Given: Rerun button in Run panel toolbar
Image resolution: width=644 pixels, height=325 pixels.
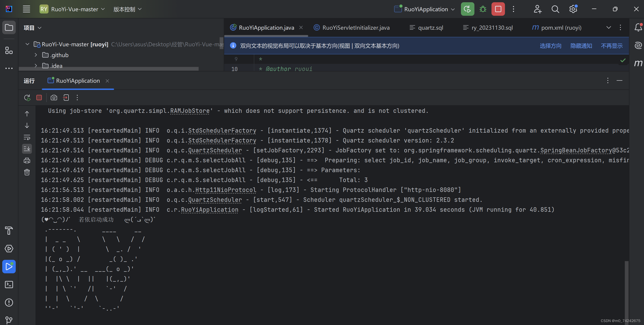Looking at the screenshot, I should point(27,98).
